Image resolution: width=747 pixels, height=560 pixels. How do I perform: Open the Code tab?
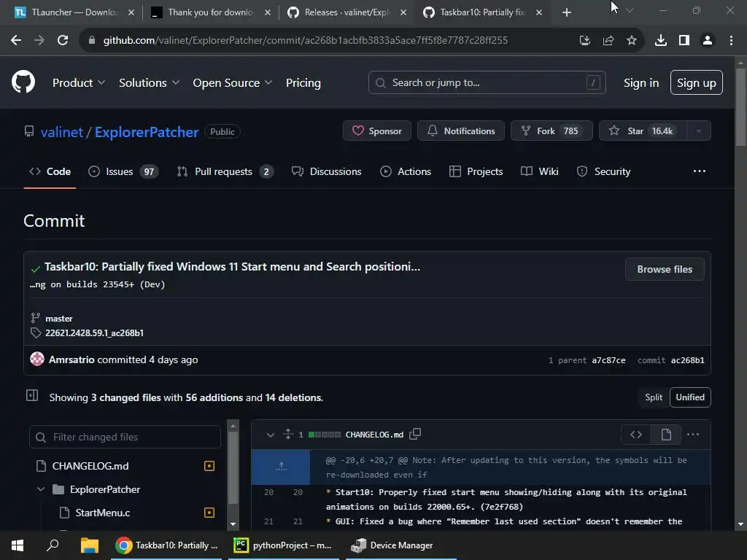(50, 171)
